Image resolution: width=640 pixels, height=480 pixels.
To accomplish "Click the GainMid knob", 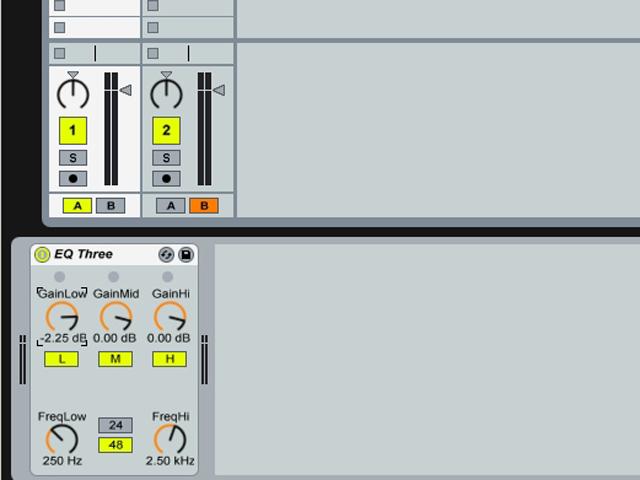I will tap(116, 317).
